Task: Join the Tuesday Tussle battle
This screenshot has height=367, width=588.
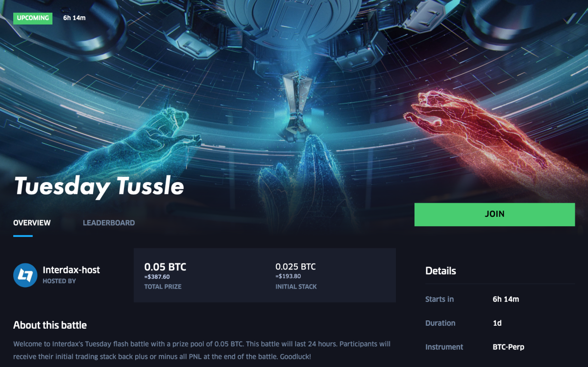Action: tap(494, 214)
